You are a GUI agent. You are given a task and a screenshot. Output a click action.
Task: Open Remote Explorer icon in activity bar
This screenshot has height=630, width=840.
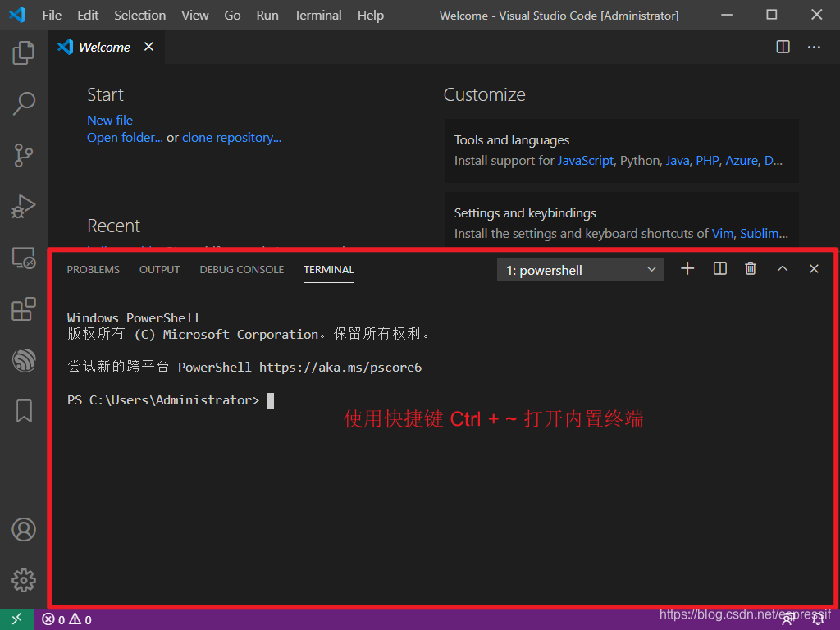24,258
